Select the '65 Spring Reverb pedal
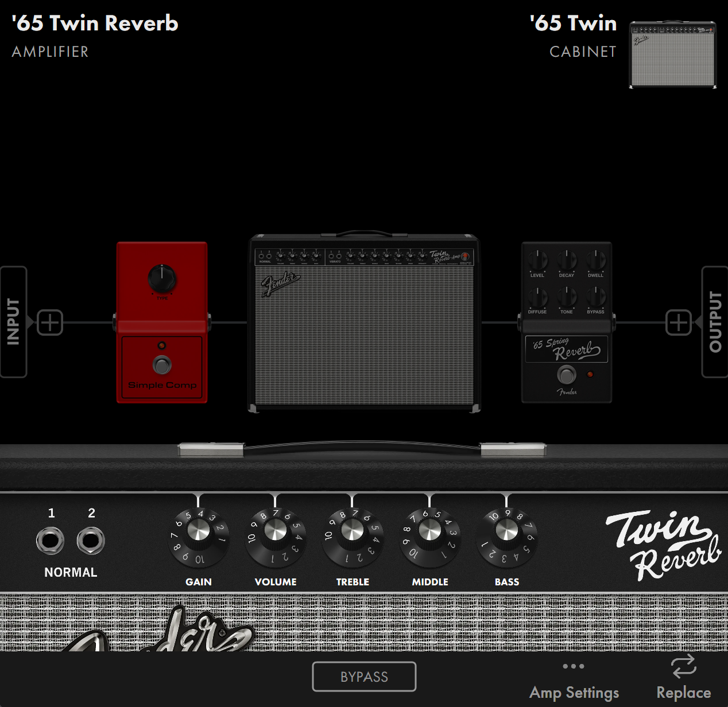This screenshot has height=707, width=728. (x=567, y=323)
